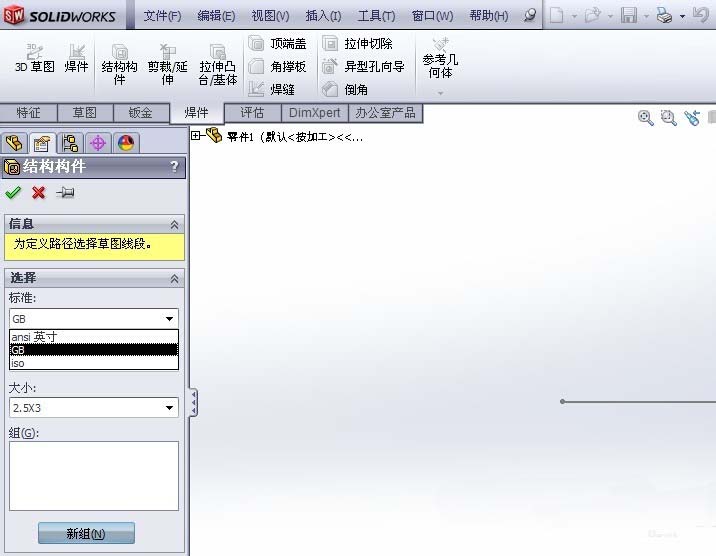Open the Structural Member help question mark
Screen dimensions: 716x556
tap(174, 167)
